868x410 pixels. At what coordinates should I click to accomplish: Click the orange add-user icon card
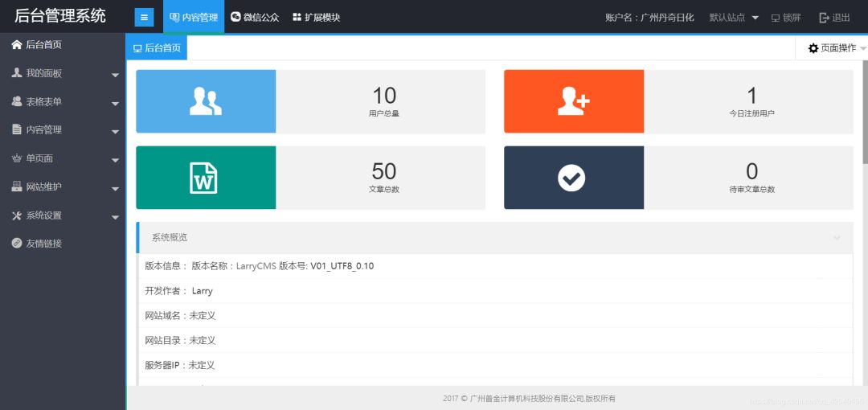574,101
